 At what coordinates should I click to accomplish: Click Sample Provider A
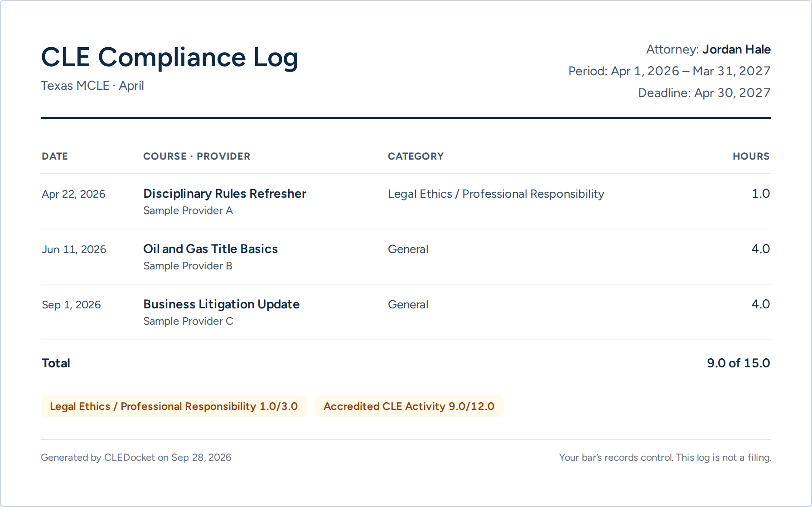tap(188, 210)
